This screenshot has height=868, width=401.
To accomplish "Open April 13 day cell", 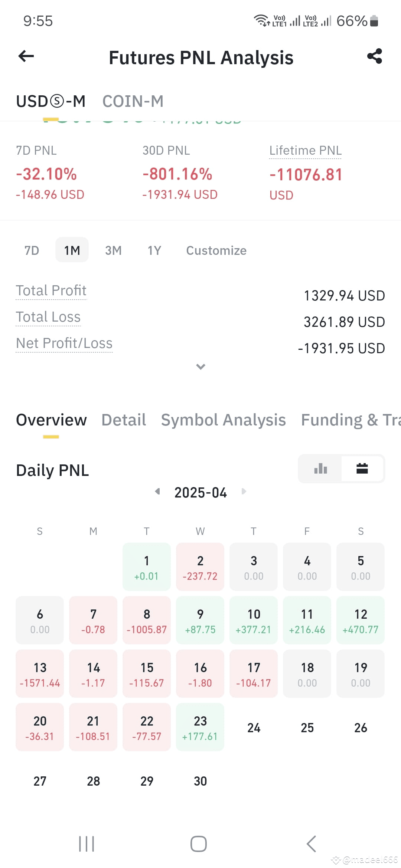I will click(40, 674).
